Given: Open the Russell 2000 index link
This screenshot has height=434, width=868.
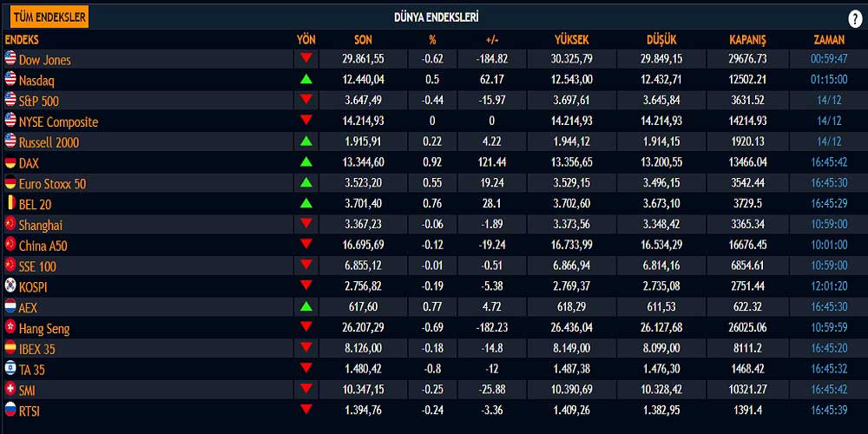Looking at the screenshot, I should (49, 143).
